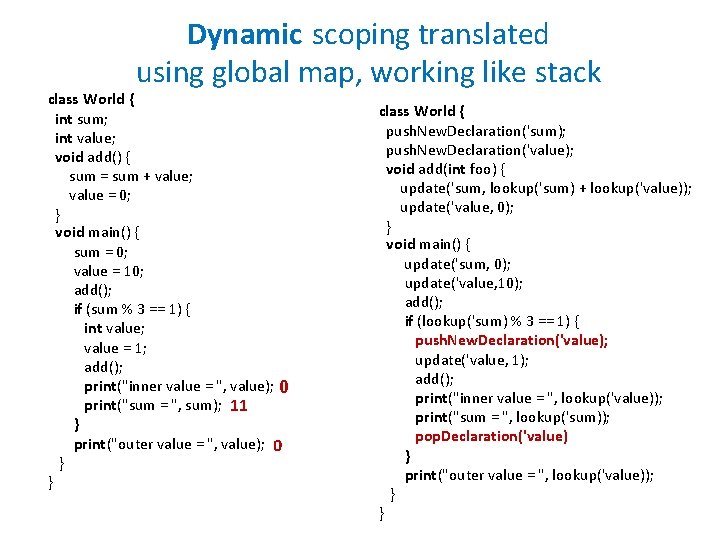
Task: Click left print "outer value =" line
Action: pos(169,444)
